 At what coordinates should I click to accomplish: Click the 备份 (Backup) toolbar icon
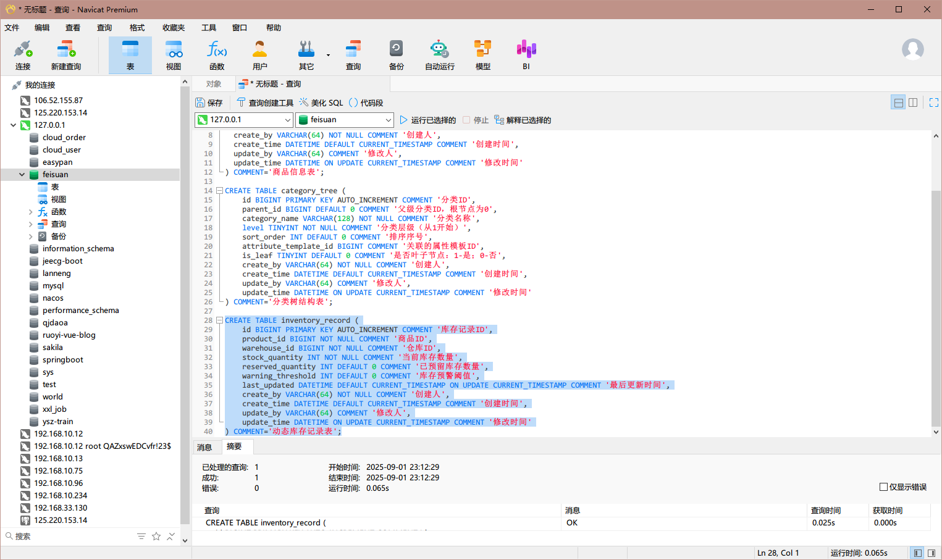tap(397, 55)
